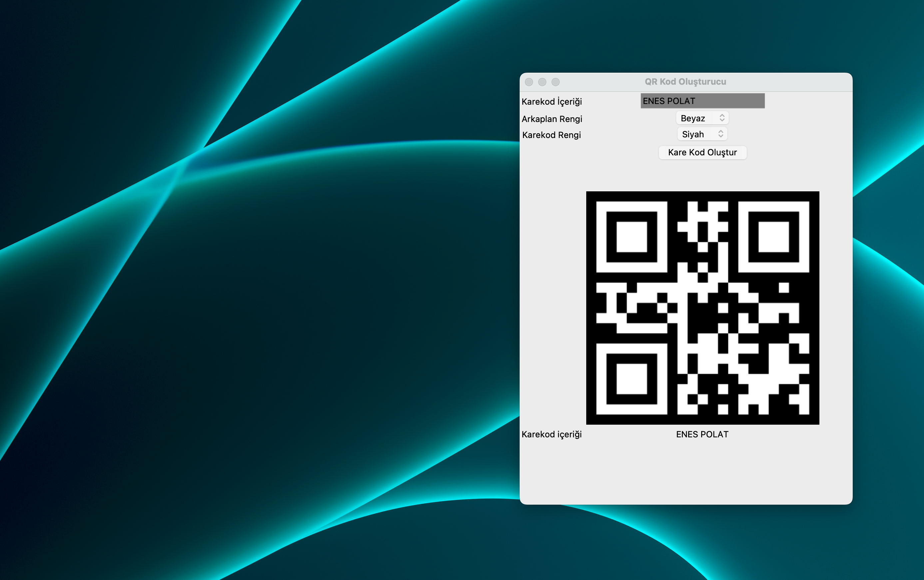Click the Arkaplan Rengi label

coord(552,119)
